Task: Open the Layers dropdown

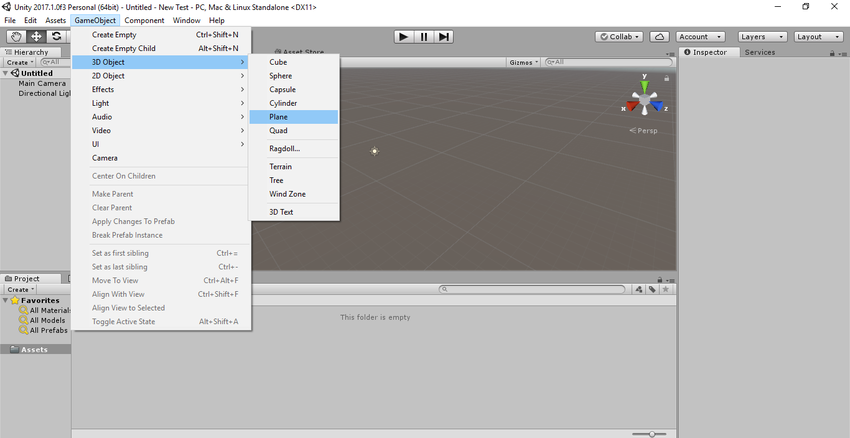Action: (x=762, y=37)
